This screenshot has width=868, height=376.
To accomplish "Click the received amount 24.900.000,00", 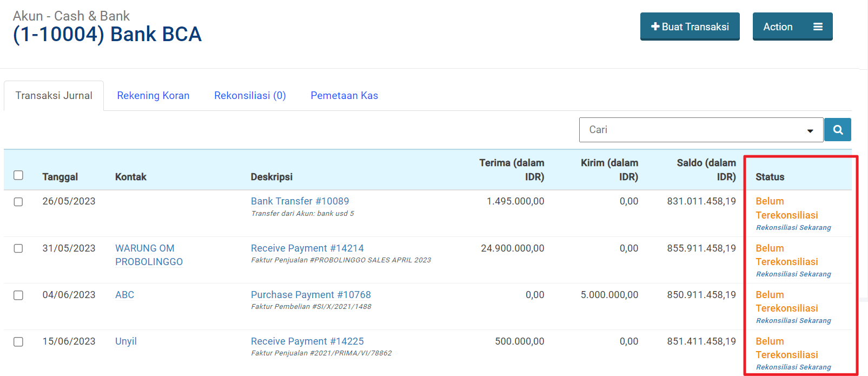I will [x=513, y=248].
